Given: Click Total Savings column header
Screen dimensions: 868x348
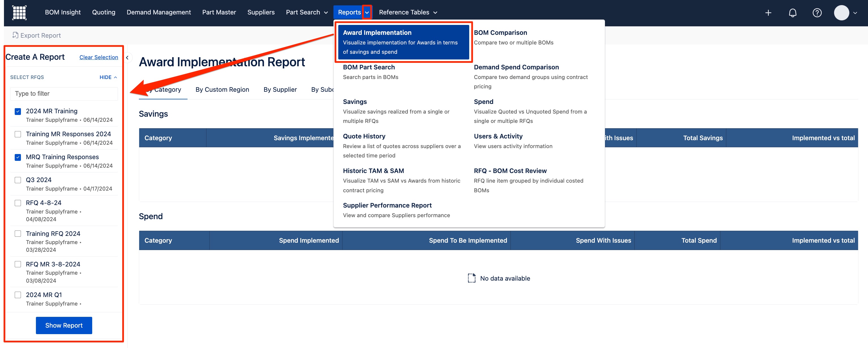Looking at the screenshot, I should (681, 138).
